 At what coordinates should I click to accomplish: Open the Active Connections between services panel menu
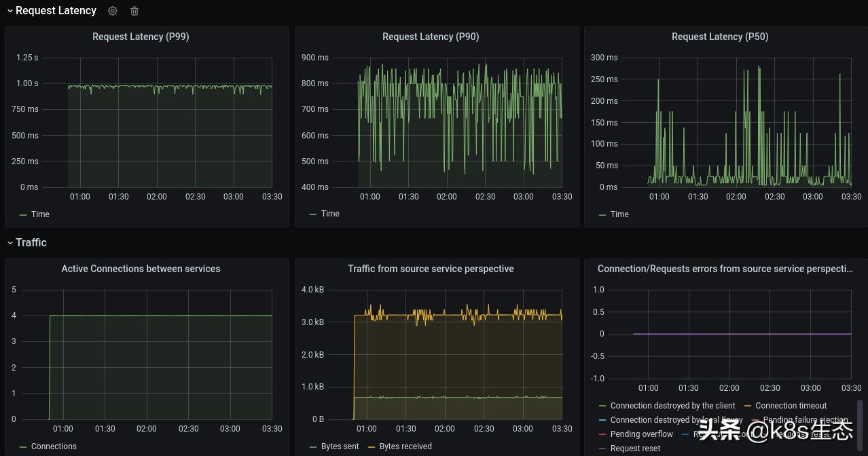click(141, 269)
